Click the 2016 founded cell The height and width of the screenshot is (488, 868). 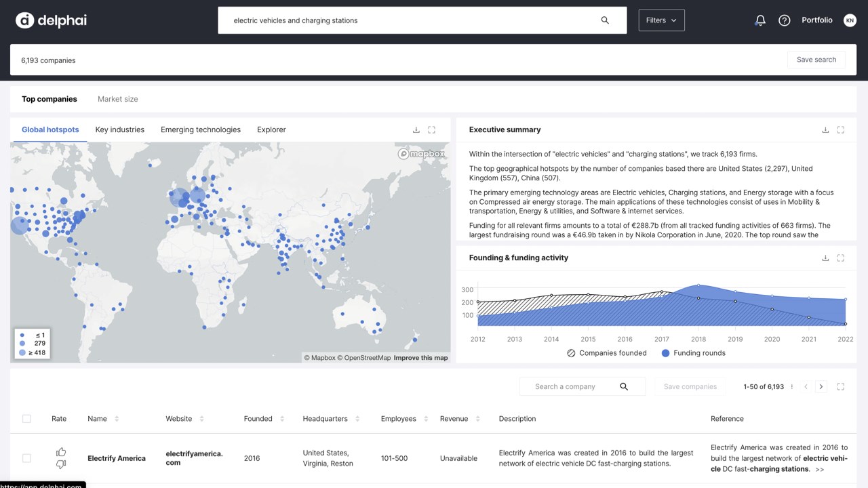[252, 458]
